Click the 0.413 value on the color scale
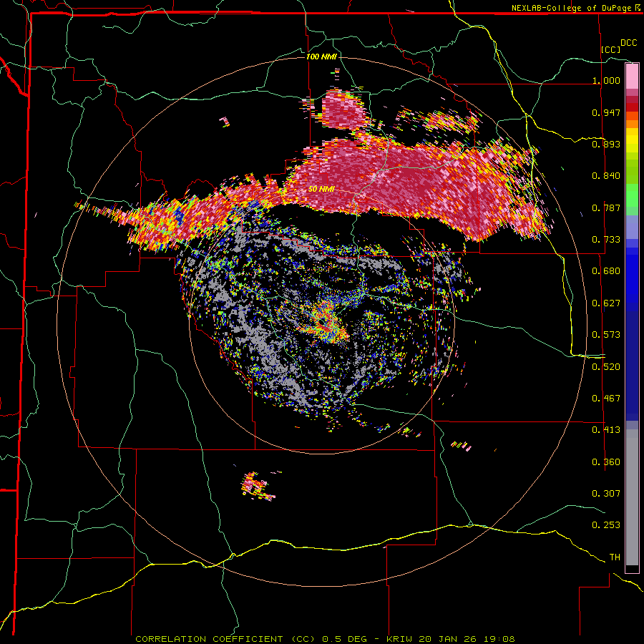This screenshot has height=644, width=644. pos(606,430)
